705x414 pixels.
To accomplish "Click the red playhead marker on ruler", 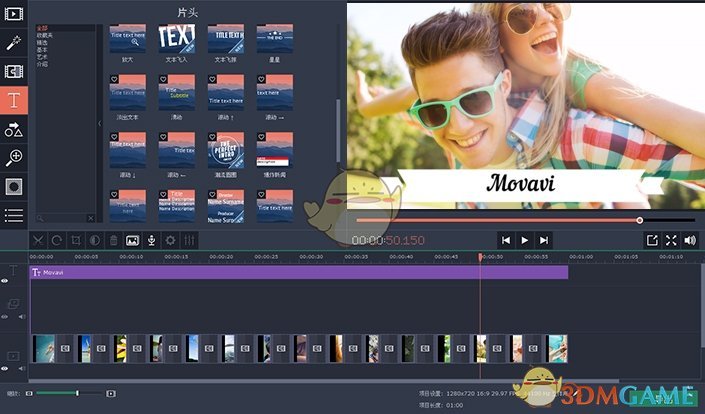I will coord(480,257).
